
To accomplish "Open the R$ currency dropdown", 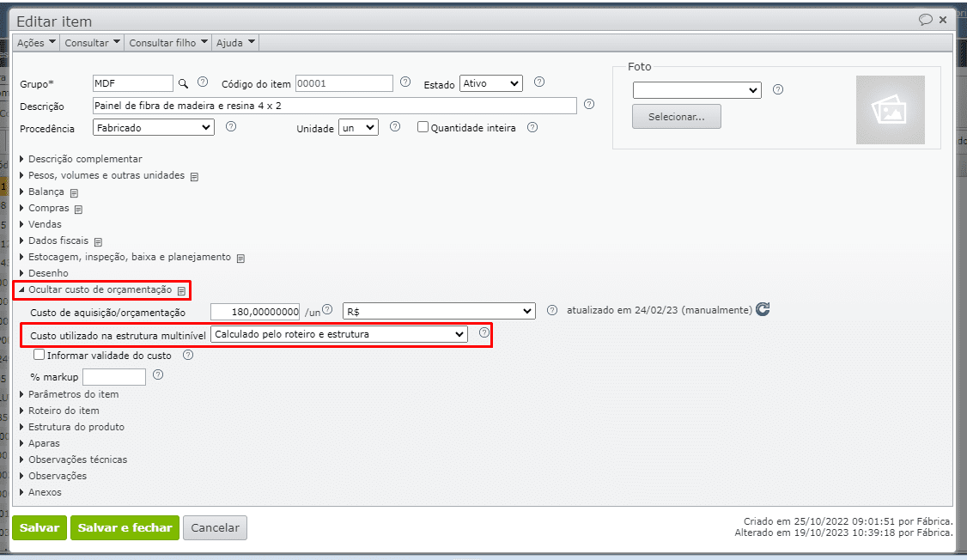I will [x=439, y=312].
